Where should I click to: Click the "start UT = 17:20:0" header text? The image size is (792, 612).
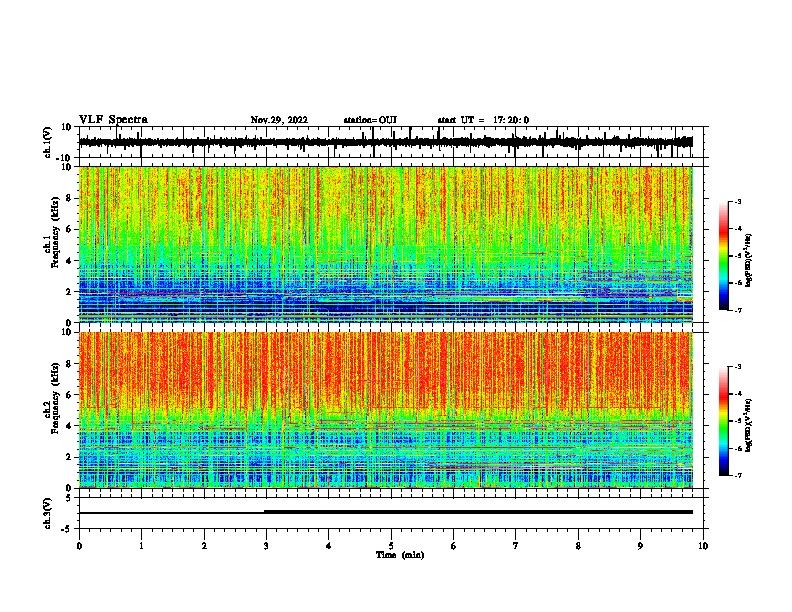[x=483, y=120]
